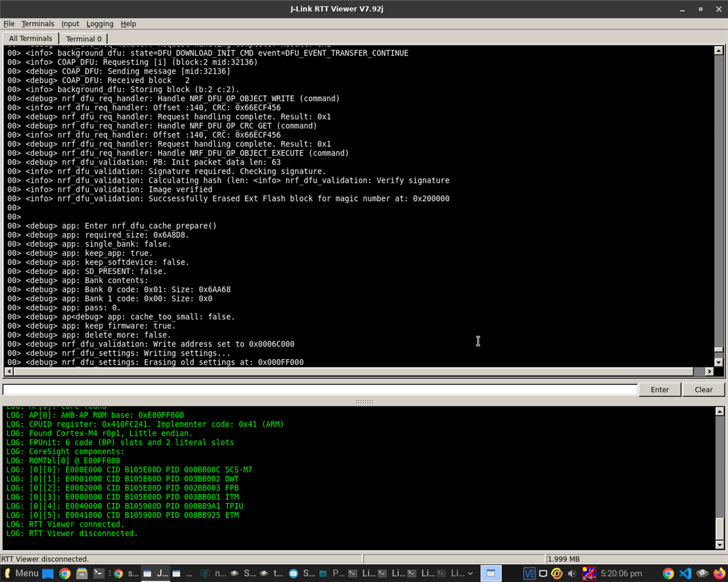Switch to the screenshot 'S...' camera taskbar window
Image resolution: width=728 pixels, height=582 pixels.
click(302, 574)
